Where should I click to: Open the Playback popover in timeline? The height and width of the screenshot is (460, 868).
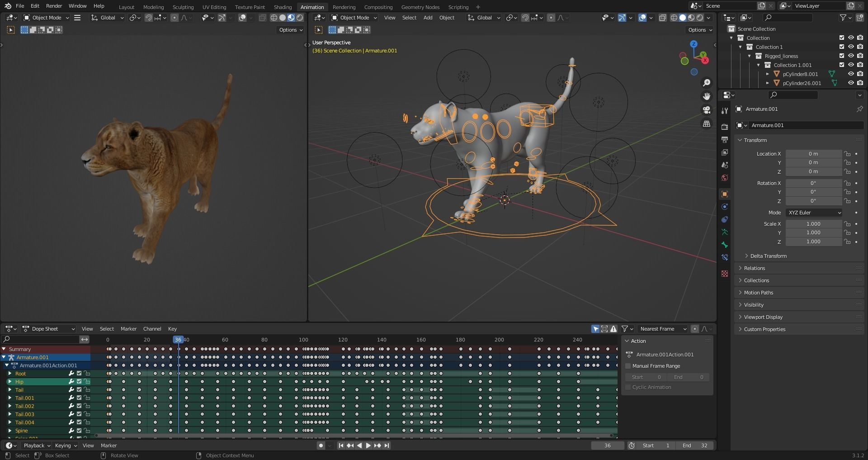(x=37, y=446)
